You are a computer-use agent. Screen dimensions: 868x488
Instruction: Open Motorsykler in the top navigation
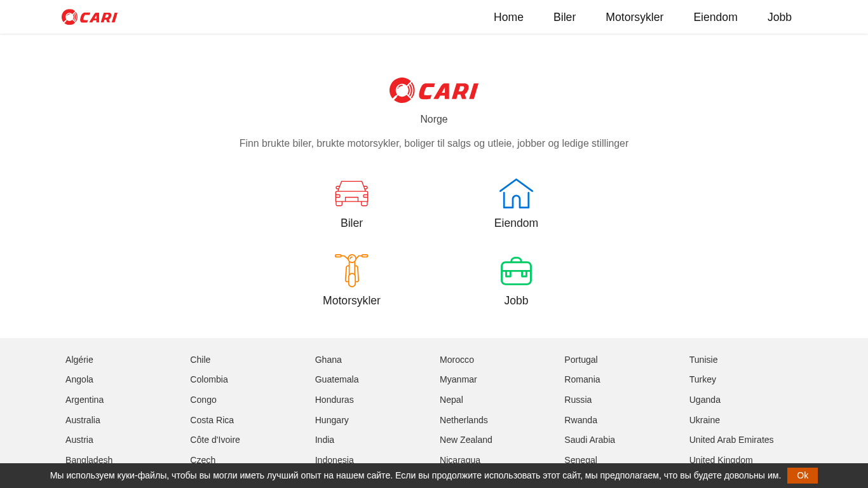(634, 17)
